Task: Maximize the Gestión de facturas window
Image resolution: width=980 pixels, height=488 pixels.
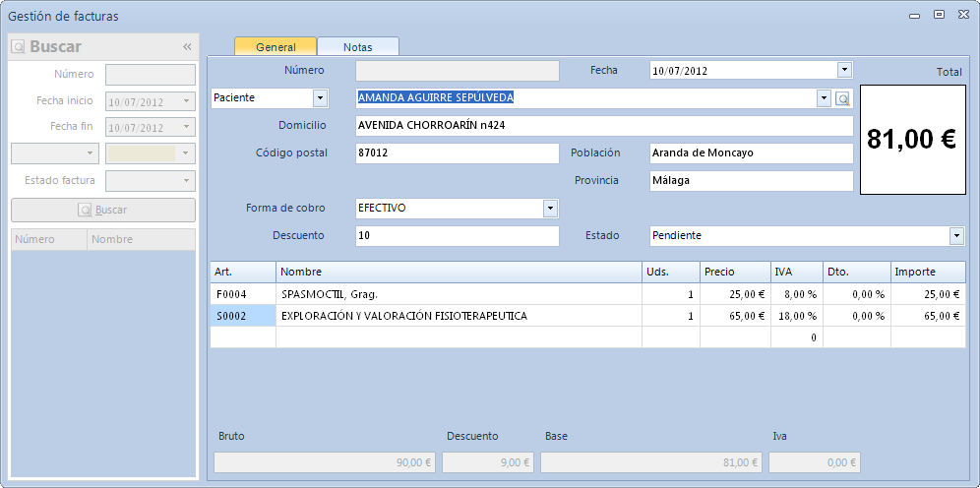Action: tap(939, 15)
